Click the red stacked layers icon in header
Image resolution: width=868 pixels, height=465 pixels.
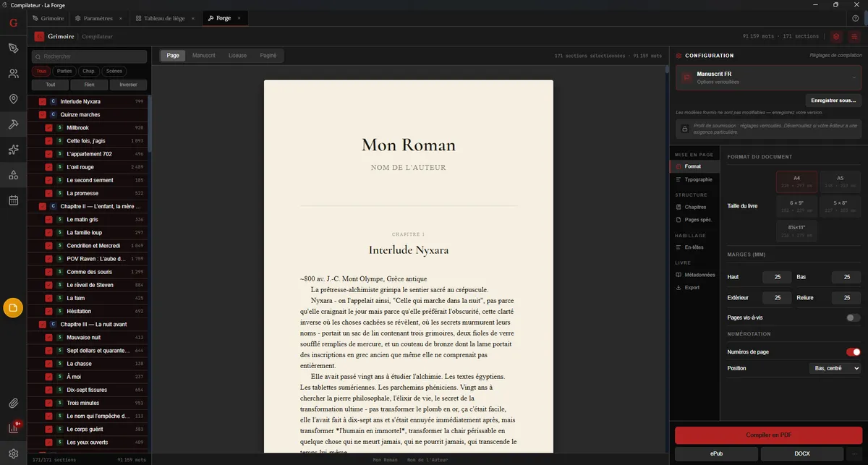[x=836, y=36]
